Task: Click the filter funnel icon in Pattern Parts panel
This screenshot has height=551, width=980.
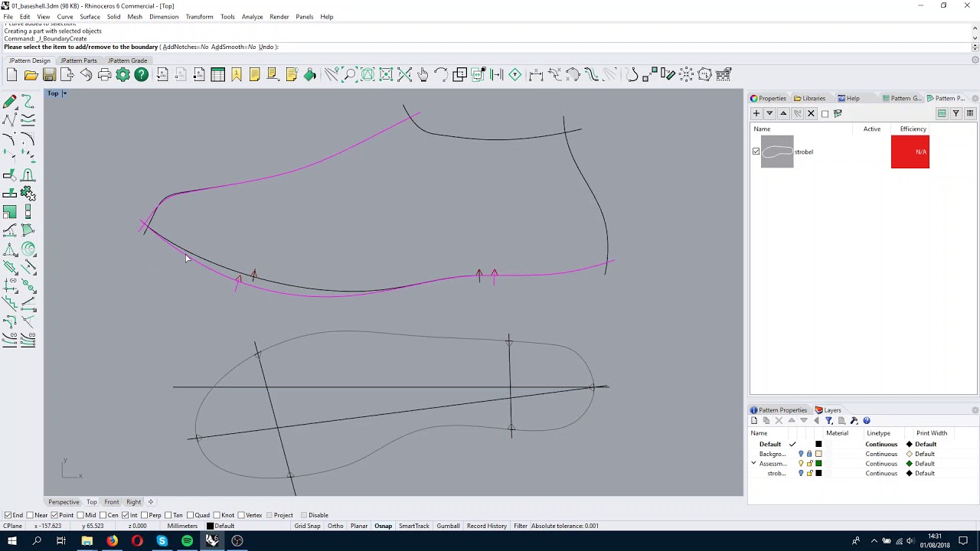Action: 955,113
